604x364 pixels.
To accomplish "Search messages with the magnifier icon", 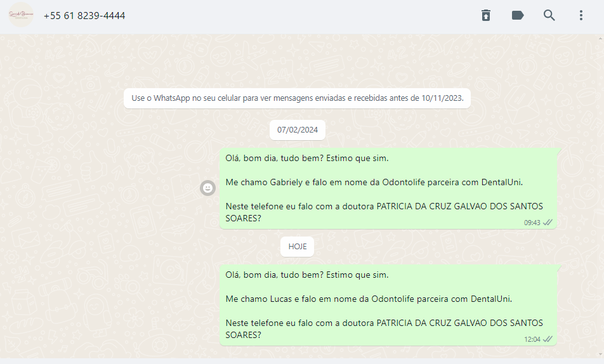I will tap(549, 15).
